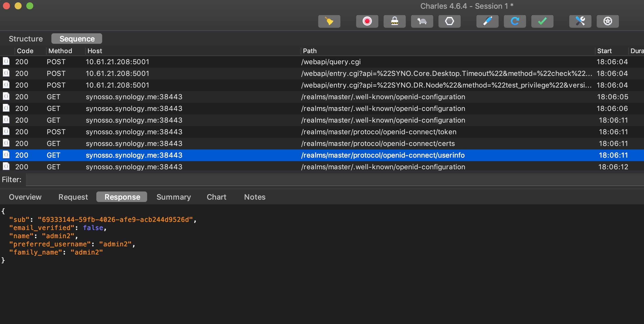Sort by the Code column header
The width and height of the screenshot is (644, 324).
tap(25, 51)
